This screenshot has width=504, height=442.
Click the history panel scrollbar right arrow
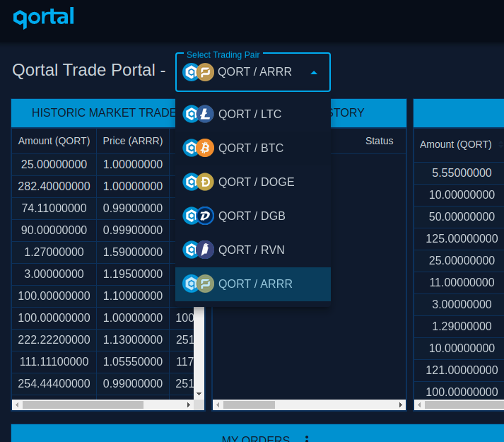coord(401,405)
